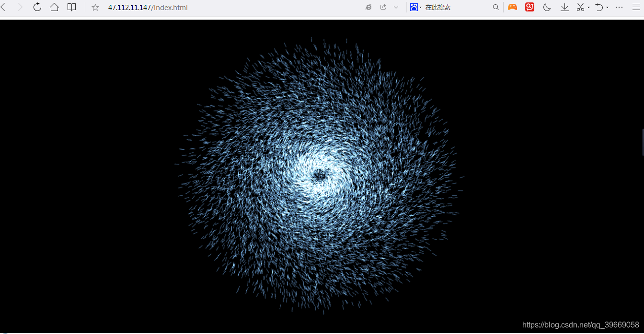This screenshot has width=644, height=334.
Task: Open more tools via the three dots
Action: [x=619, y=7]
